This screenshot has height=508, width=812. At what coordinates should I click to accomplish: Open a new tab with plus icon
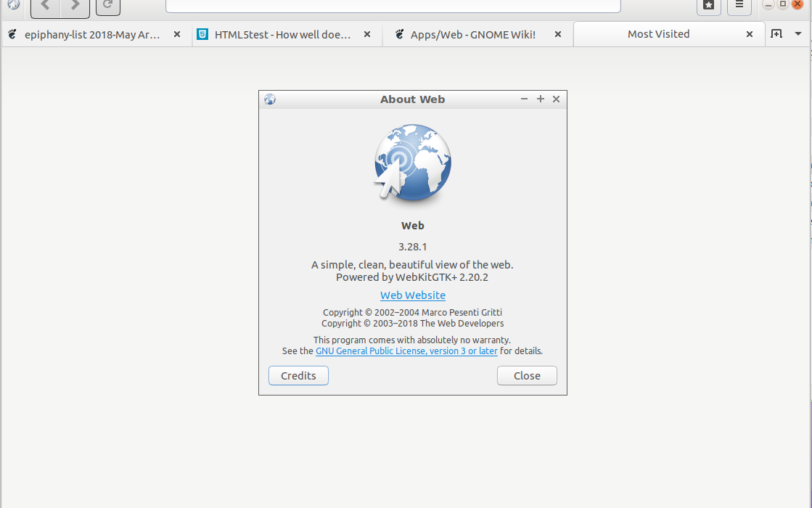[776, 33]
